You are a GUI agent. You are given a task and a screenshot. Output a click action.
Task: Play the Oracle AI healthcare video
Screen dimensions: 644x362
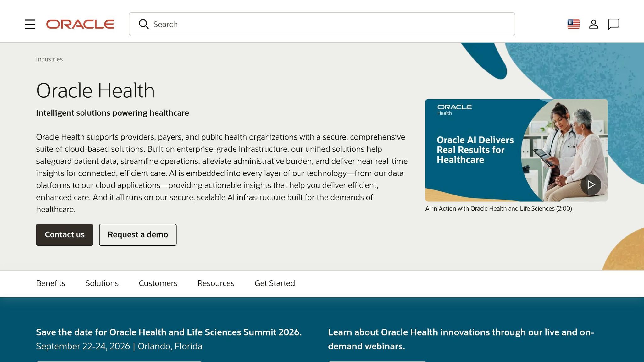(x=591, y=184)
